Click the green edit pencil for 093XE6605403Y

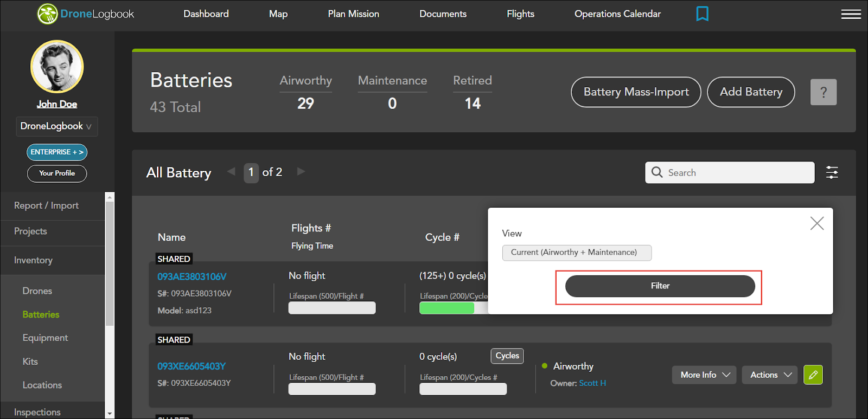point(813,375)
